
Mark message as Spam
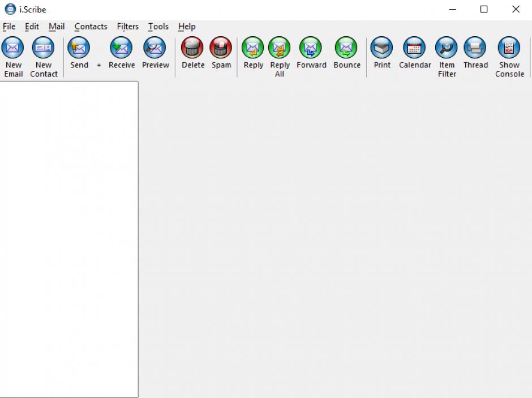[221, 49]
